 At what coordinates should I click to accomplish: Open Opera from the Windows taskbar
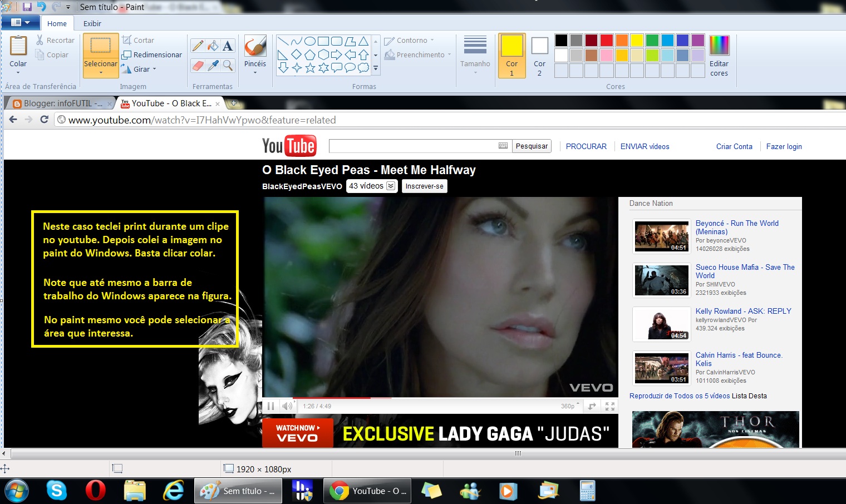(x=96, y=491)
